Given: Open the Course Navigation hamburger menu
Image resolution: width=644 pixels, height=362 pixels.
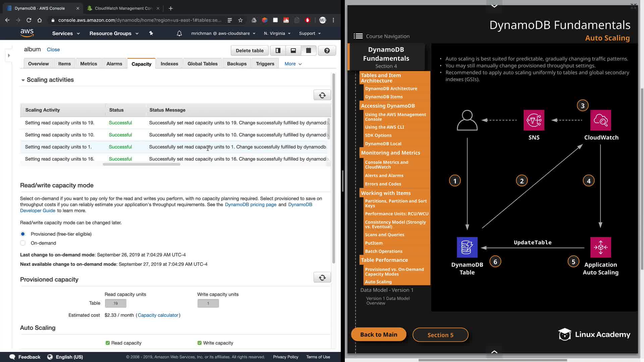Looking at the screenshot, I should tap(358, 36).
